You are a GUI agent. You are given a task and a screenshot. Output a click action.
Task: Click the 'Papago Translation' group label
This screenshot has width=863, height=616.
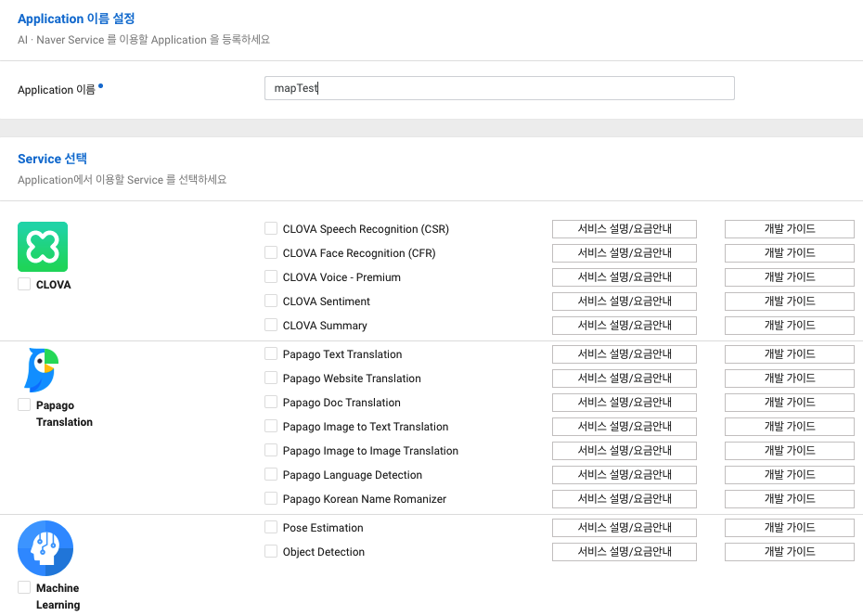point(64,414)
